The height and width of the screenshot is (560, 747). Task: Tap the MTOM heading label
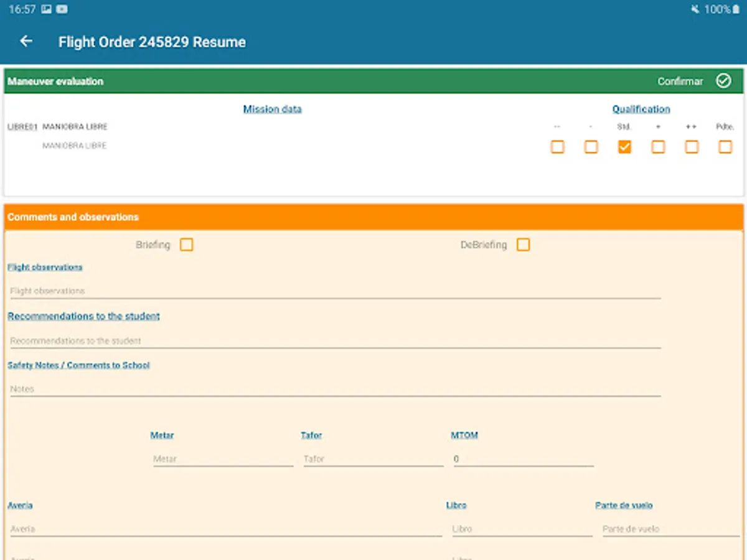tap(464, 435)
